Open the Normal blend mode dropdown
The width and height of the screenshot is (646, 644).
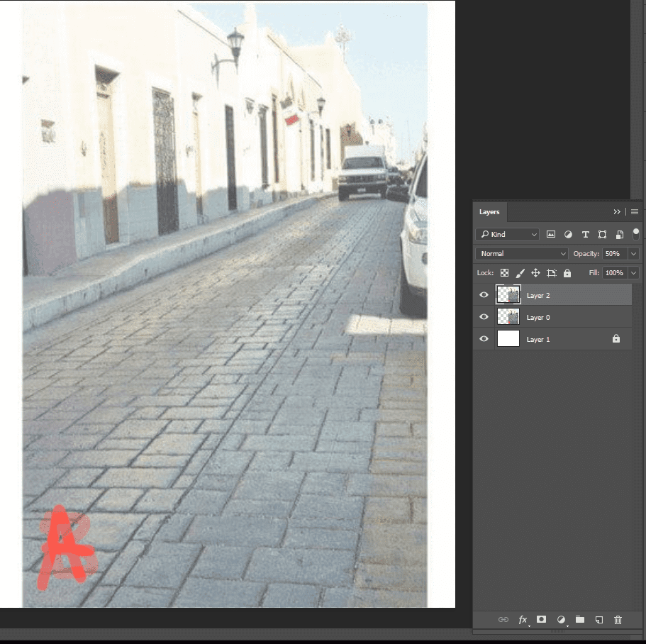coord(522,254)
